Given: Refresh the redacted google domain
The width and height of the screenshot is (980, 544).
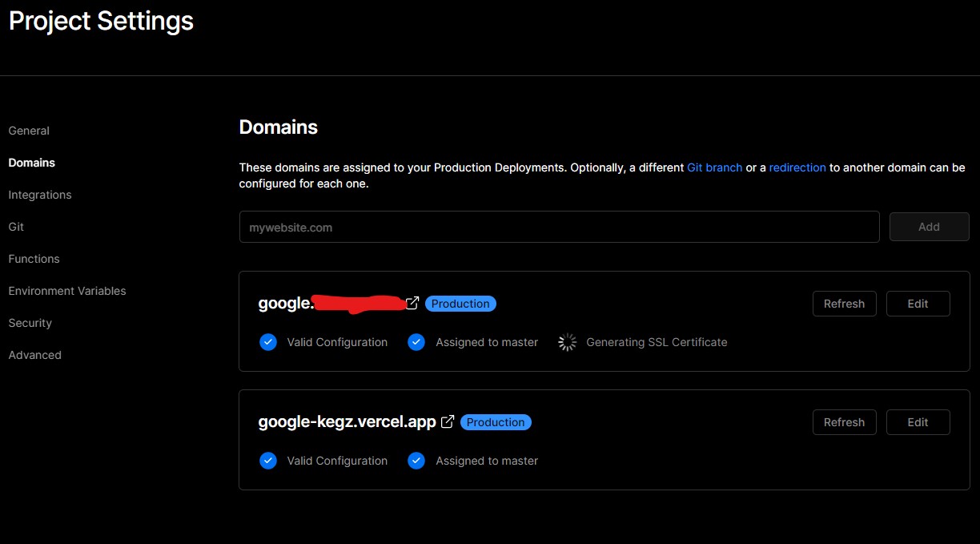Looking at the screenshot, I should (844, 304).
